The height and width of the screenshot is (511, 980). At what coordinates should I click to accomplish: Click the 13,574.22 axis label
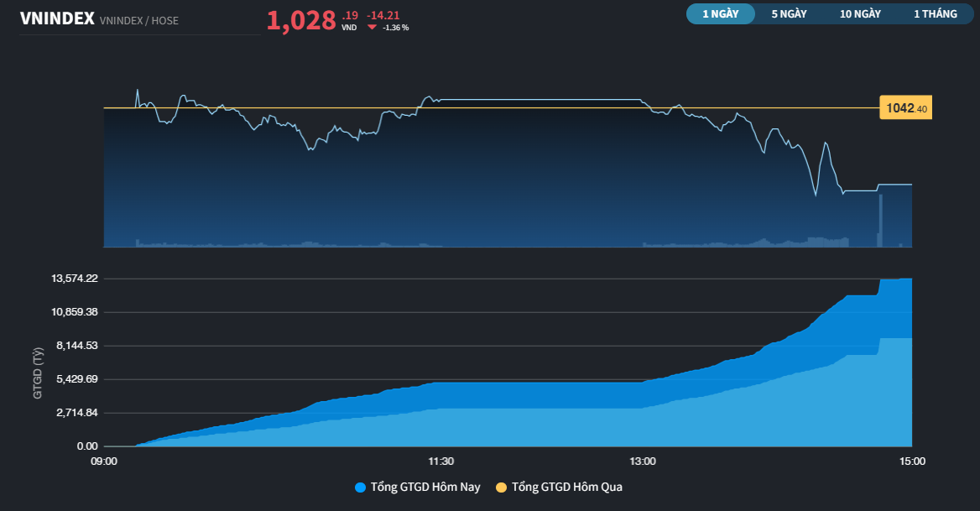point(75,279)
